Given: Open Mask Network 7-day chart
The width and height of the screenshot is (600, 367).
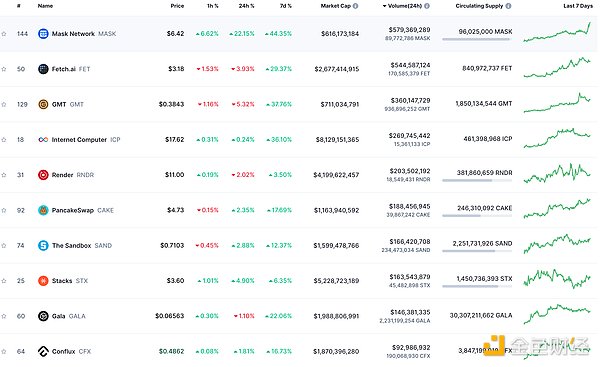Looking at the screenshot, I should (557, 32).
